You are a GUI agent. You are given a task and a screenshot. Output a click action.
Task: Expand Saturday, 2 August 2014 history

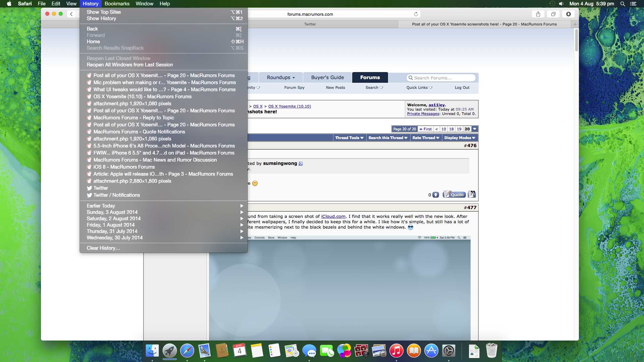[164, 219]
